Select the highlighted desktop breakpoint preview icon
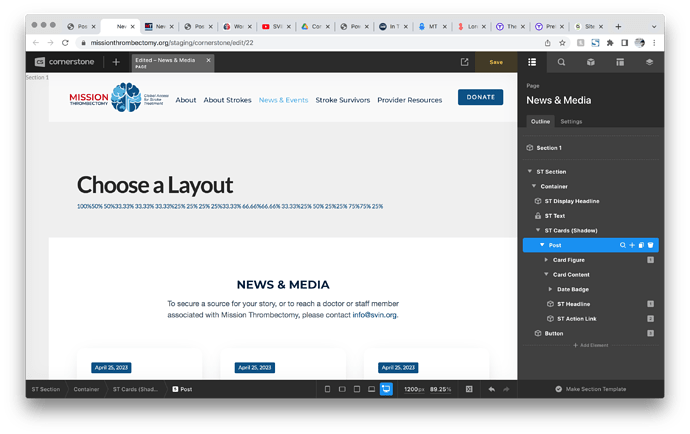The image size is (690, 434). tap(386, 389)
